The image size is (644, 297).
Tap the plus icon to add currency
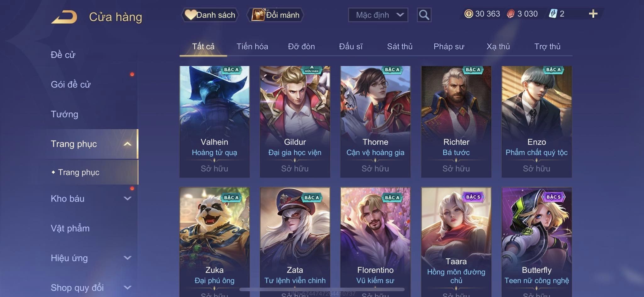point(593,13)
